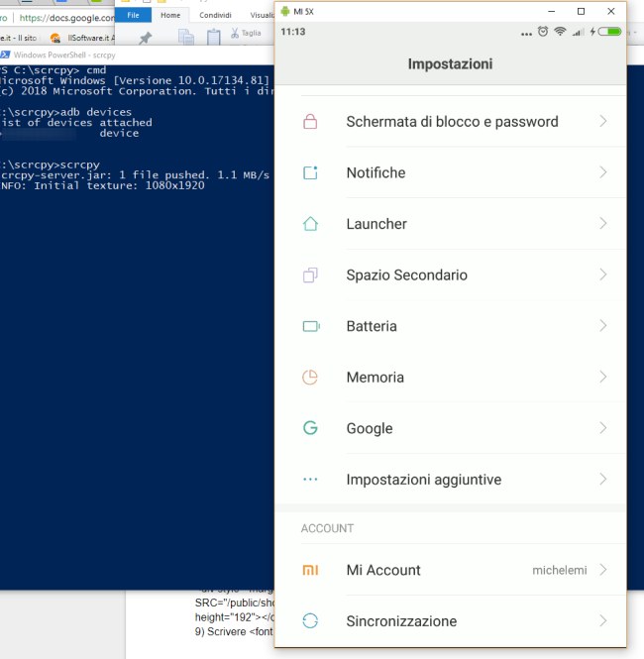Image resolution: width=644 pixels, height=659 pixels.
Task: Switch to the Home ribbon tab
Action: click(x=170, y=15)
